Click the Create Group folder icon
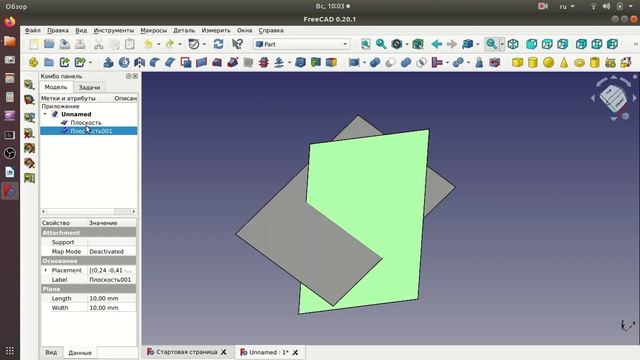Screen dimensions: 640x360 pyautogui.click(x=49, y=62)
